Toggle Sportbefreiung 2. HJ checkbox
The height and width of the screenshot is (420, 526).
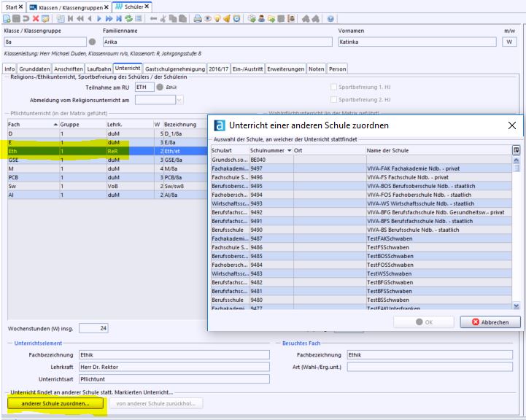click(x=333, y=100)
